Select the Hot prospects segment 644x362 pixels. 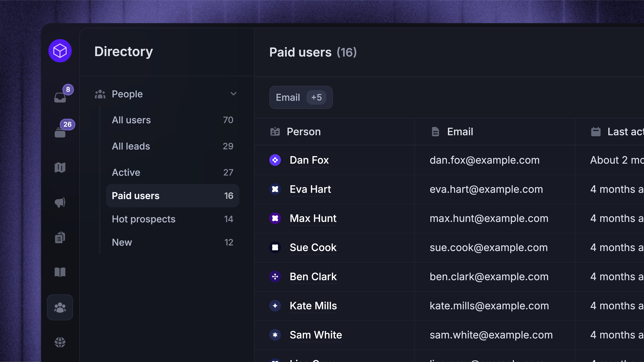click(x=173, y=219)
